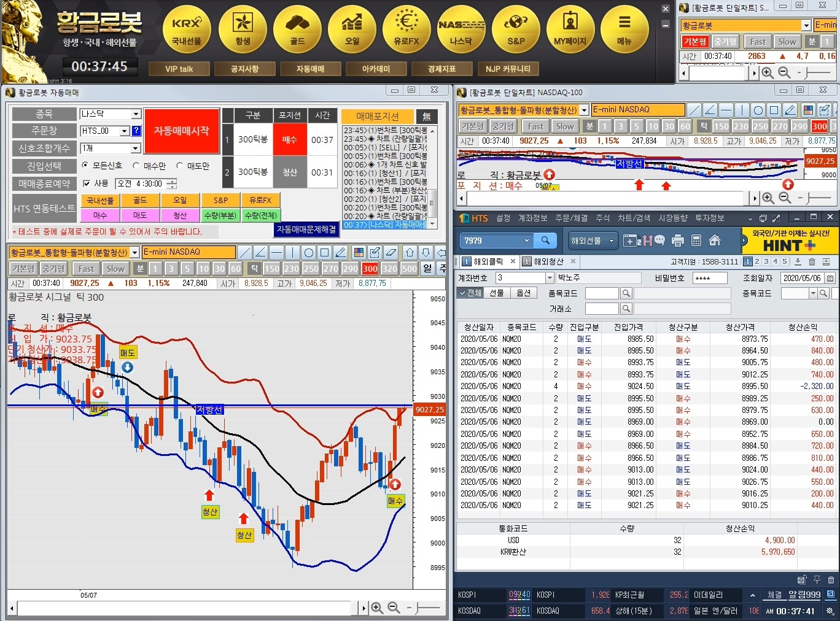This screenshot has width=840, height=621.
Task: Click the green 수량(전체) test button
Action: 260,215
